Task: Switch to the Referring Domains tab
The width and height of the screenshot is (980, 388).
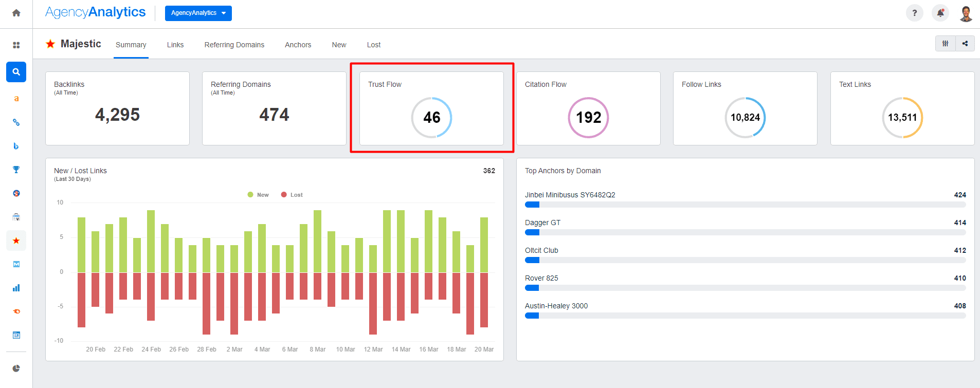Action: click(x=234, y=45)
